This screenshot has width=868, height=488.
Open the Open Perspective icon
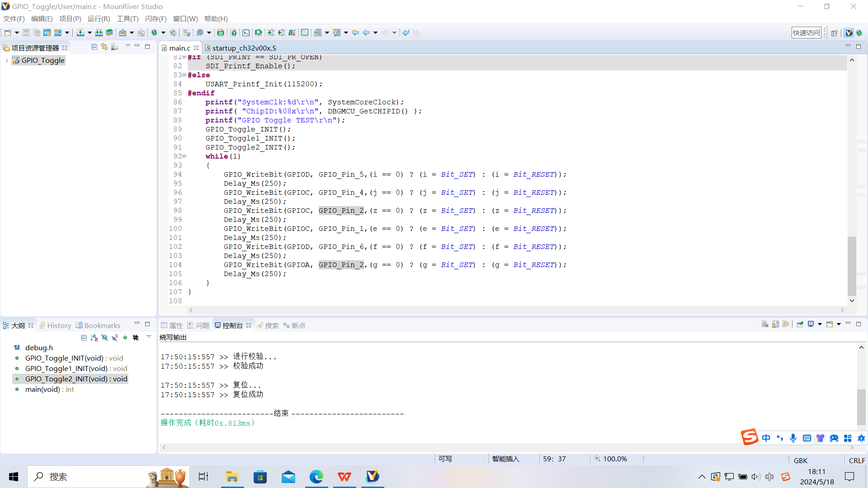[835, 33]
